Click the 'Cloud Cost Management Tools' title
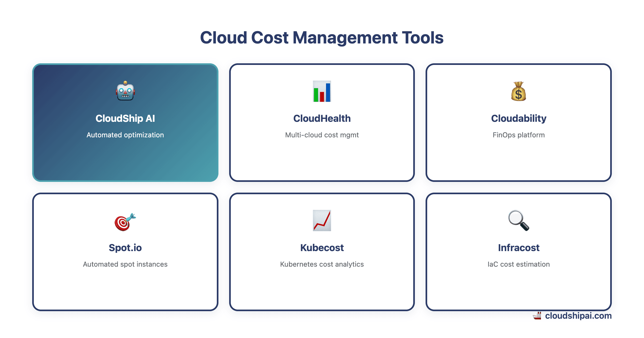The image size is (644, 338). 322,38
